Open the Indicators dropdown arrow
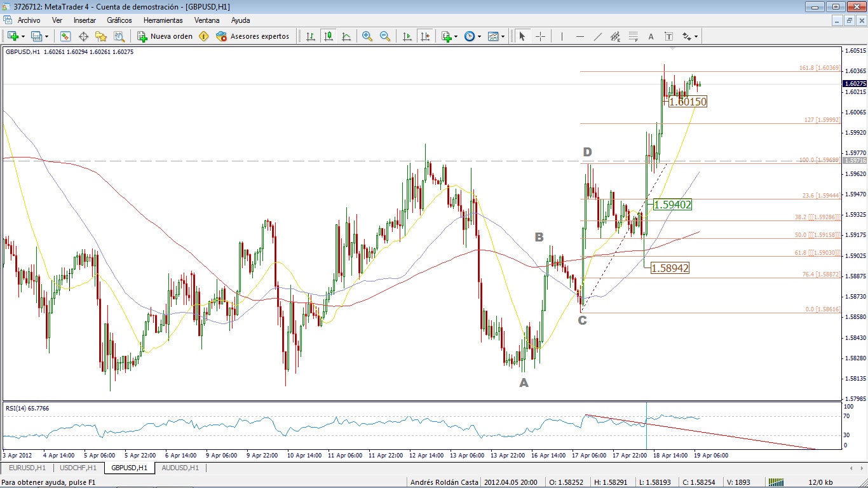The height and width of the screenshot is (488, 868). (x=456, y=36)
